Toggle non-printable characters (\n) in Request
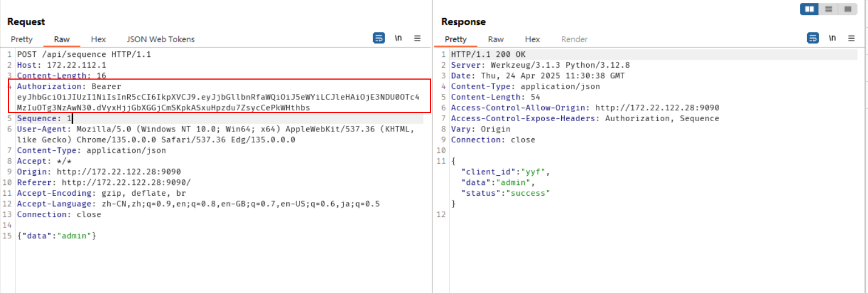 [x=398, y=38]
